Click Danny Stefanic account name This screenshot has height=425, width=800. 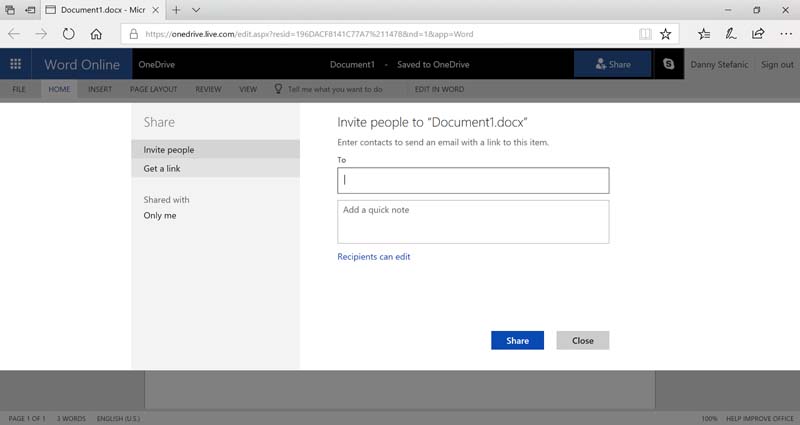719,64
